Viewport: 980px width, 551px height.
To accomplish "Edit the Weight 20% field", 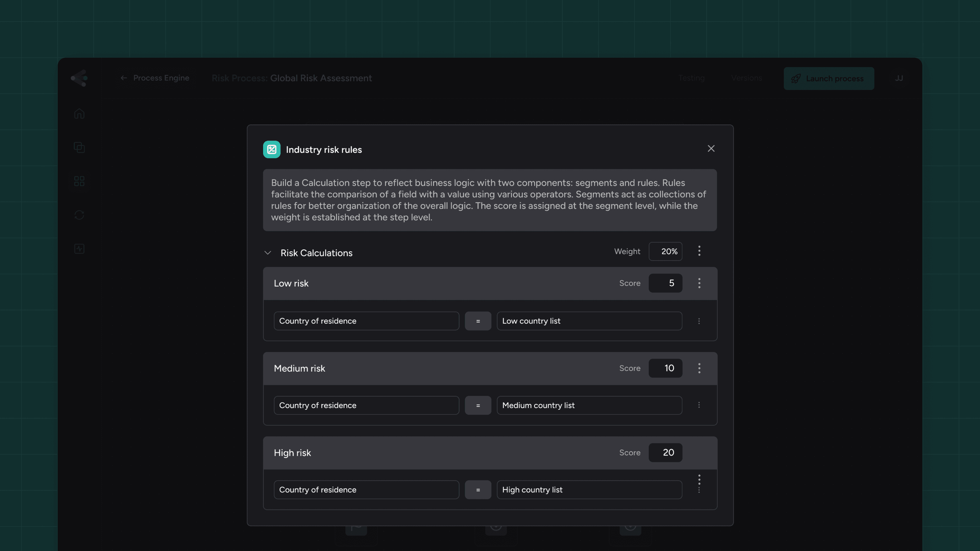I will (665, 251).
